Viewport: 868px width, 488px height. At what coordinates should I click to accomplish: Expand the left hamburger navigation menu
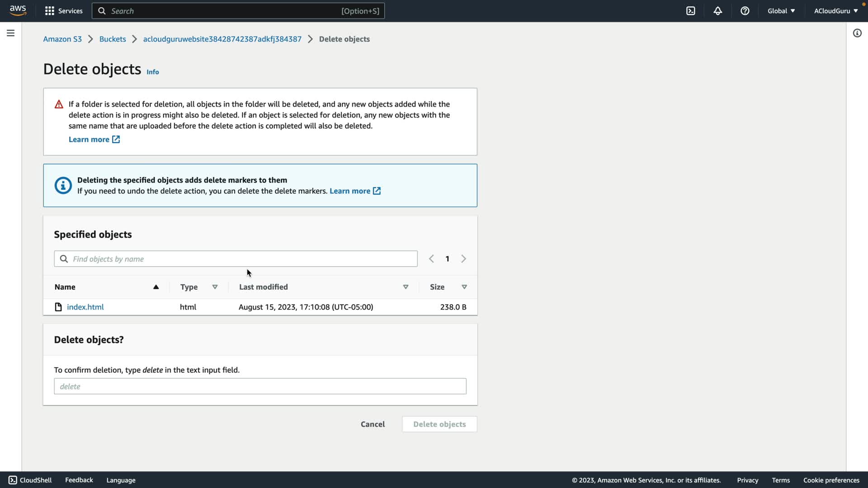point(10,33)
